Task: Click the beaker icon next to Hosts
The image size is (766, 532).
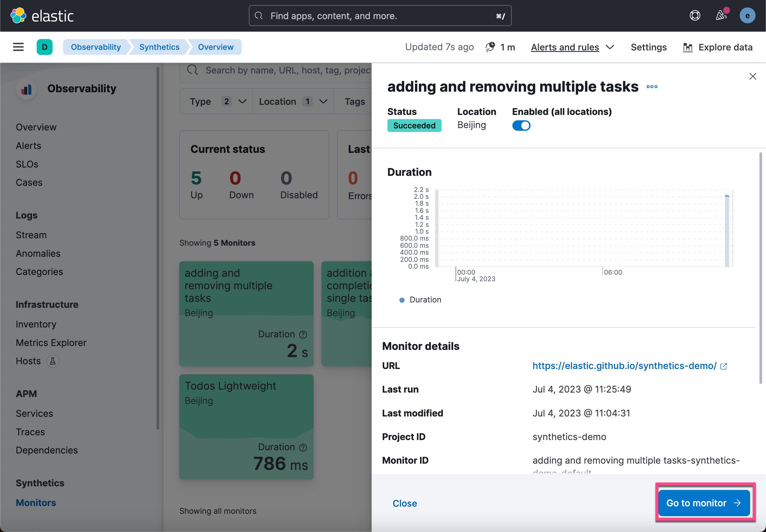Action: point(53,361)
